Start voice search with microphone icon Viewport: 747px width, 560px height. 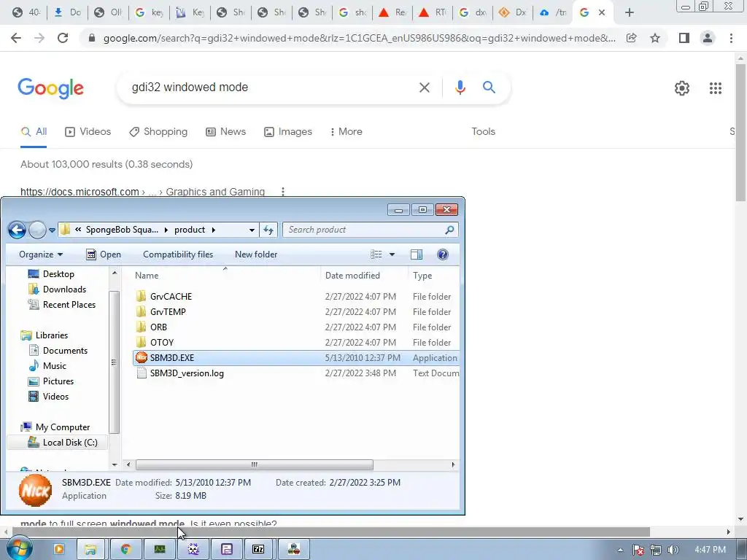[460, 87]
